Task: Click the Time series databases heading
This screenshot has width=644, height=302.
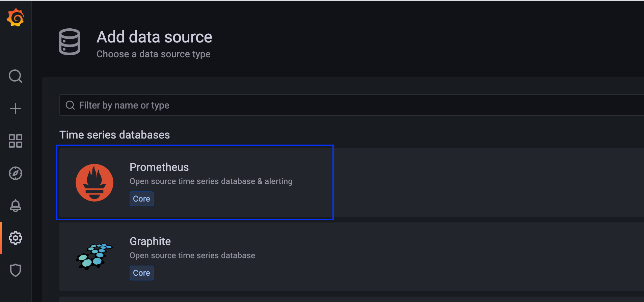Action: point(115,135)
